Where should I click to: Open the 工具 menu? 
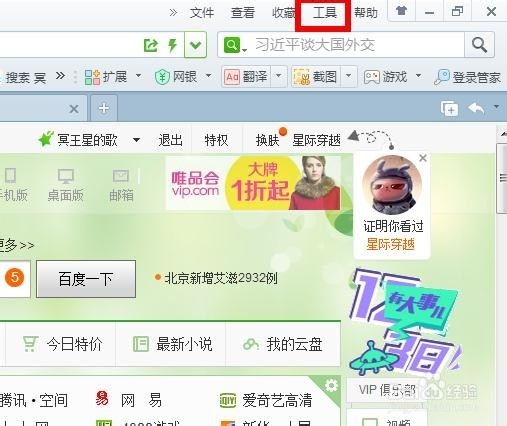[x=325, y=13]
